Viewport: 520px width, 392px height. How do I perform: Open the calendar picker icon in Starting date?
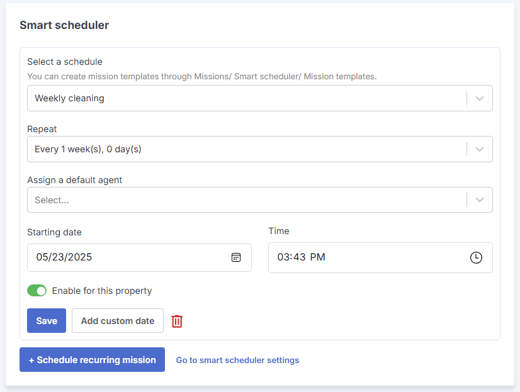[236, 257]
